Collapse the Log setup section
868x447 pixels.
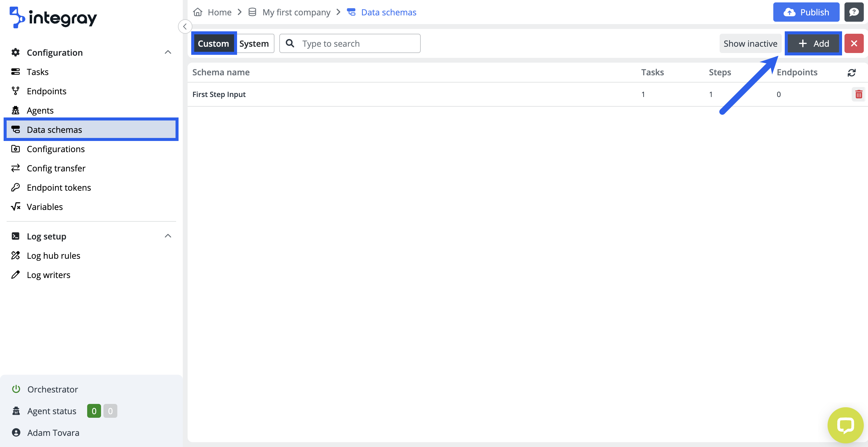pos(168,236)
